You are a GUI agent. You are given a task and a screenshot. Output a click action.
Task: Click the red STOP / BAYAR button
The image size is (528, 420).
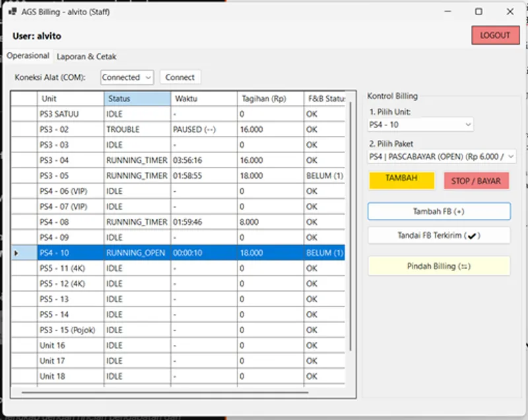pyautogui.click(x=476, y=181)
